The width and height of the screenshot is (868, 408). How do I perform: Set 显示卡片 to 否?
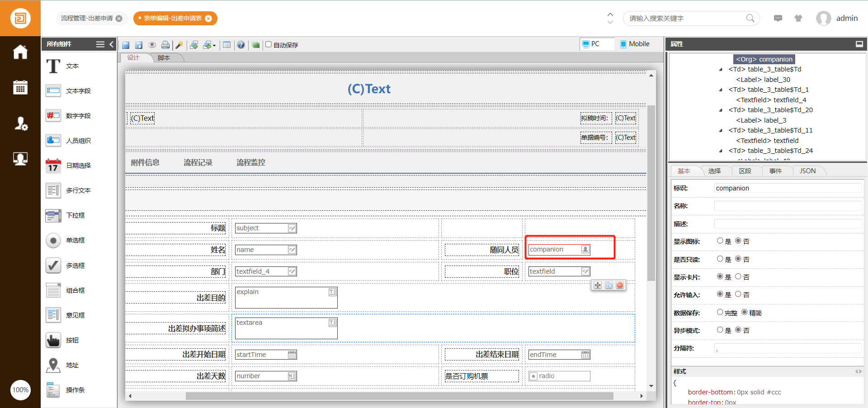[x=738, y=277]
